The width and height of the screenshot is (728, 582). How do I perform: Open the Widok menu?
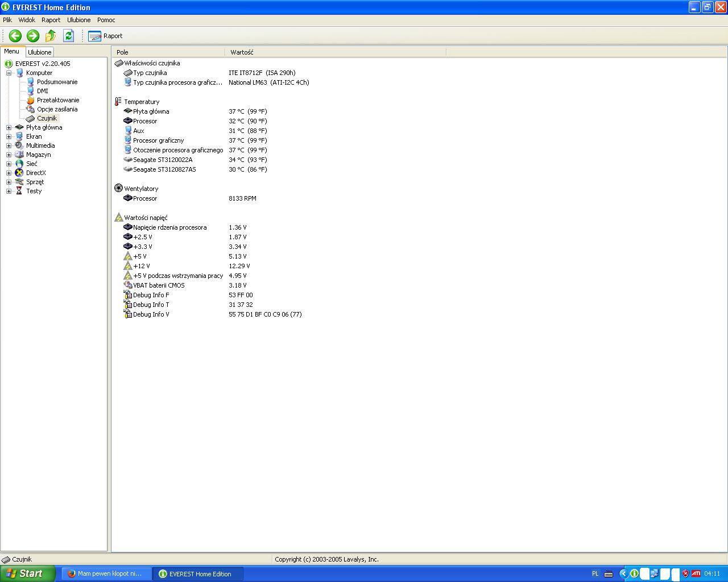click(27, 20)
